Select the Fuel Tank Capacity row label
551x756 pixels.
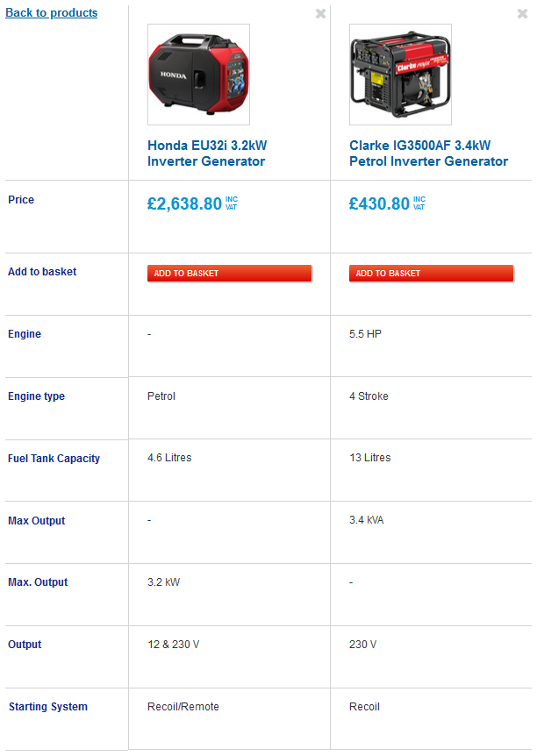pyautogui.click(x=54, y=459)
